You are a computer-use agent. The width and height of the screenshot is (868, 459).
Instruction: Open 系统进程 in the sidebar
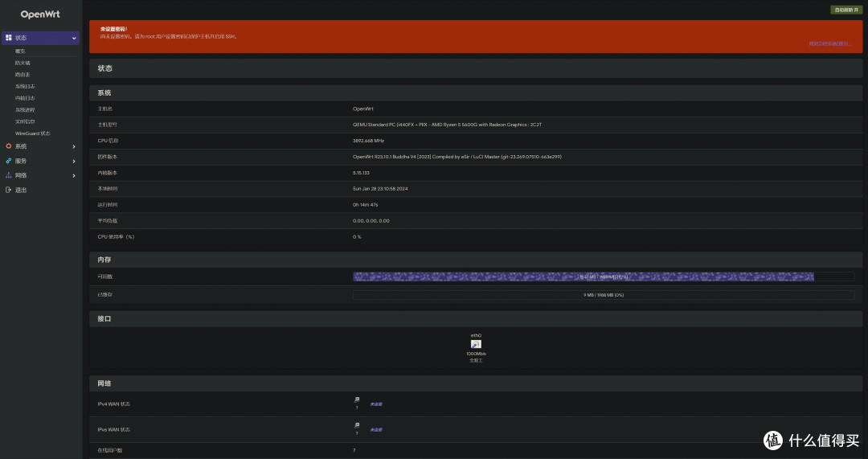pyautogui.click(x=25, y=109)
